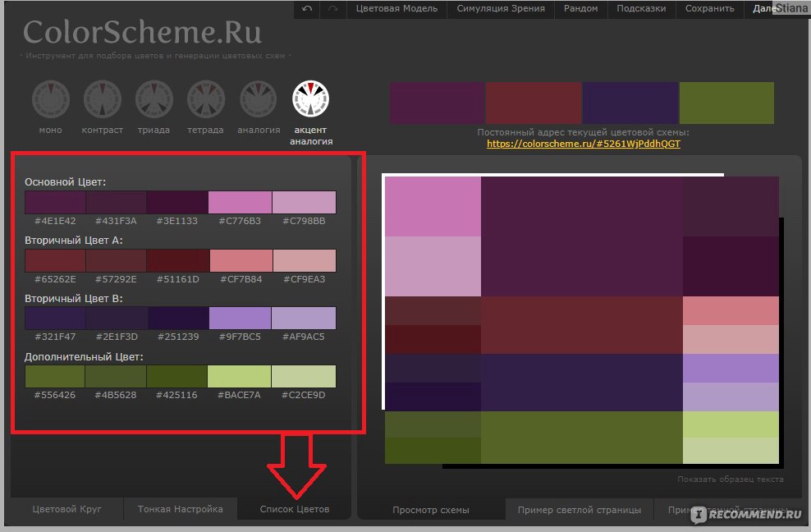Click the Сохранить menu item
Screen dimensions: 811x532
709,9
